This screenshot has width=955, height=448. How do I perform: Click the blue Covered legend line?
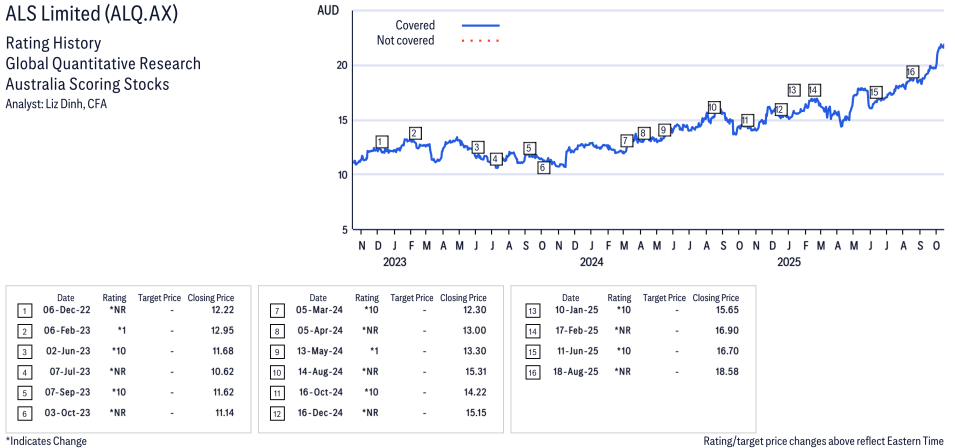(480, 25)
